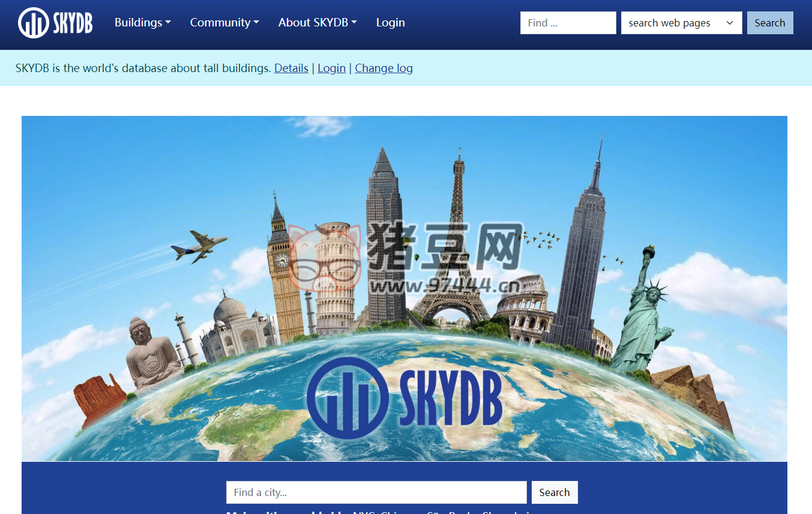Select the Chicago city link

click(x=400, y=512)
